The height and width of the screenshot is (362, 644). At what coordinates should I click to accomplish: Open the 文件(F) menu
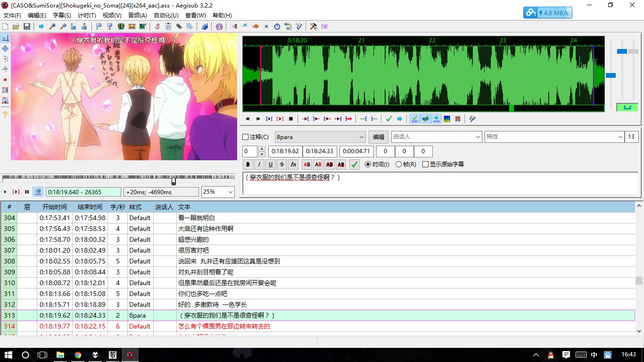point(12,15)
